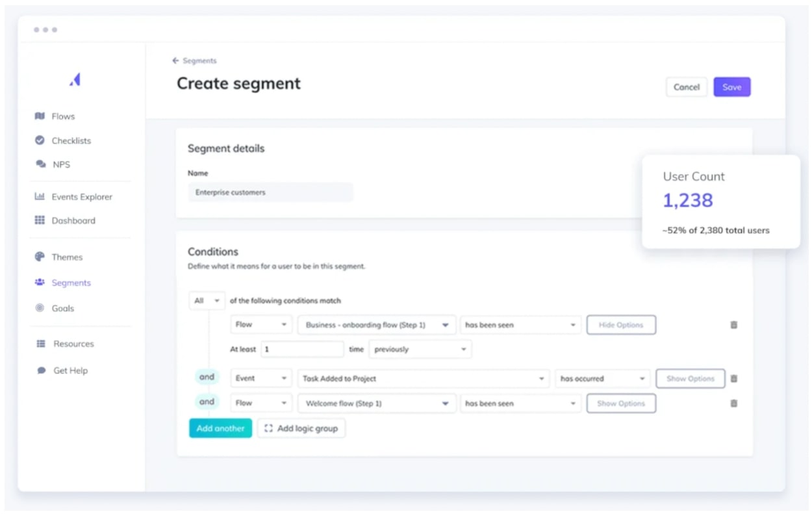Click the At least count field

pos(302,350)
